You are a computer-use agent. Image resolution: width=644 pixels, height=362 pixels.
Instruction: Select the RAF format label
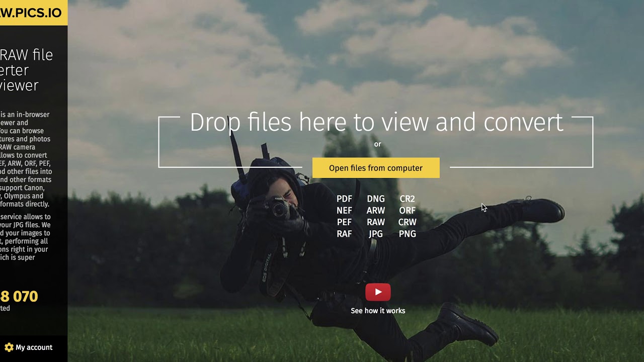pos(344,234)
